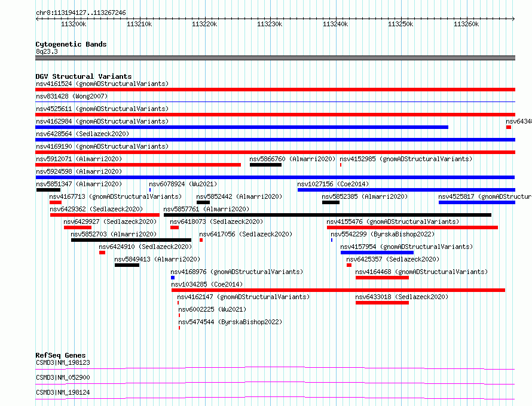
Task: Select the nsv831428 (Wong2007) variant label
Action: [x=72, y=96]
